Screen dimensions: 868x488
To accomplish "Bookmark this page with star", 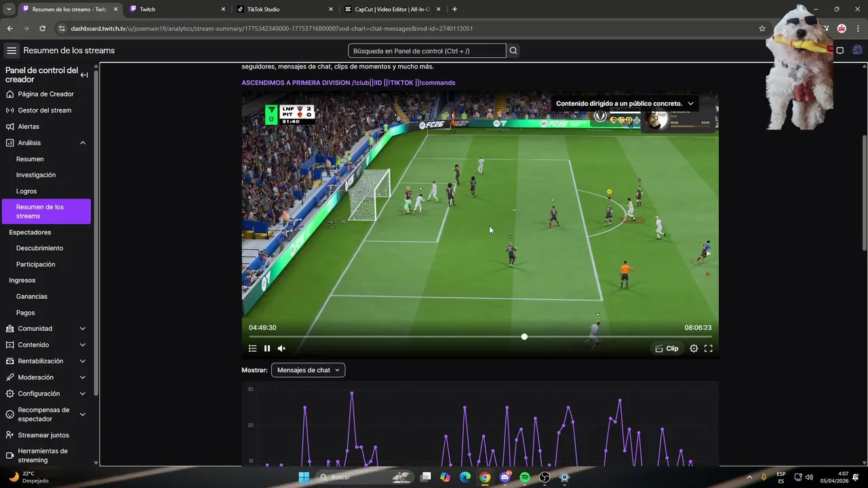I will (x=762, y=28).
